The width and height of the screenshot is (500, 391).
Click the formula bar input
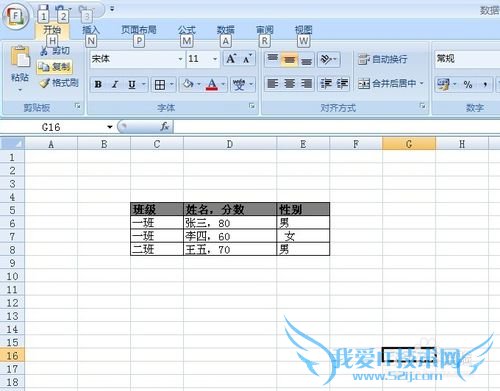click(337, 127)
